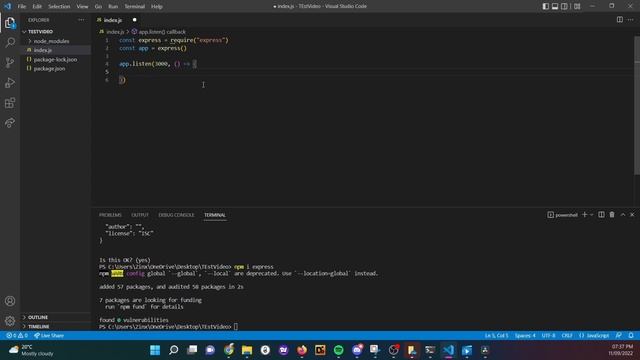Viewport: 640px width, 360px height.
Task: Open Windows Start button
Action: click(155, 350)
